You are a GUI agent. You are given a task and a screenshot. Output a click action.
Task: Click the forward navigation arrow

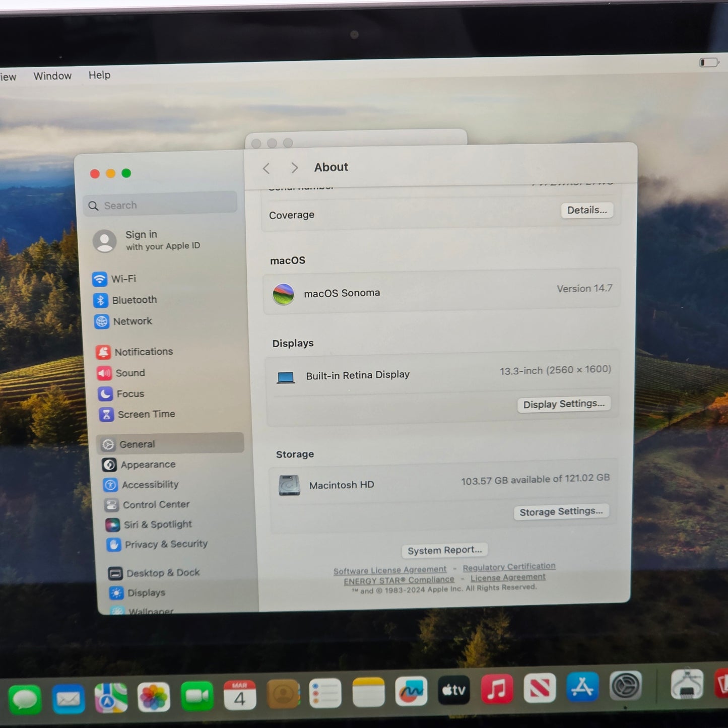[x=294, y=168]
